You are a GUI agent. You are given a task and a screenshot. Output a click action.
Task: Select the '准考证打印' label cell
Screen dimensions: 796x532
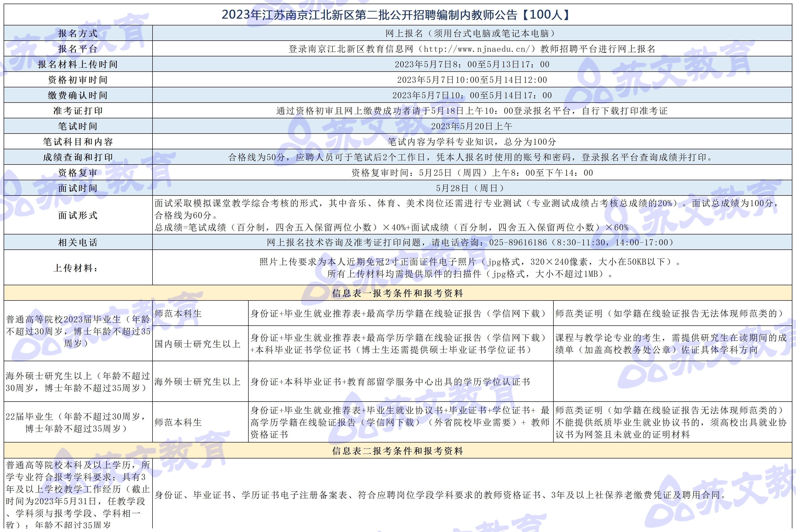point(78,111)
